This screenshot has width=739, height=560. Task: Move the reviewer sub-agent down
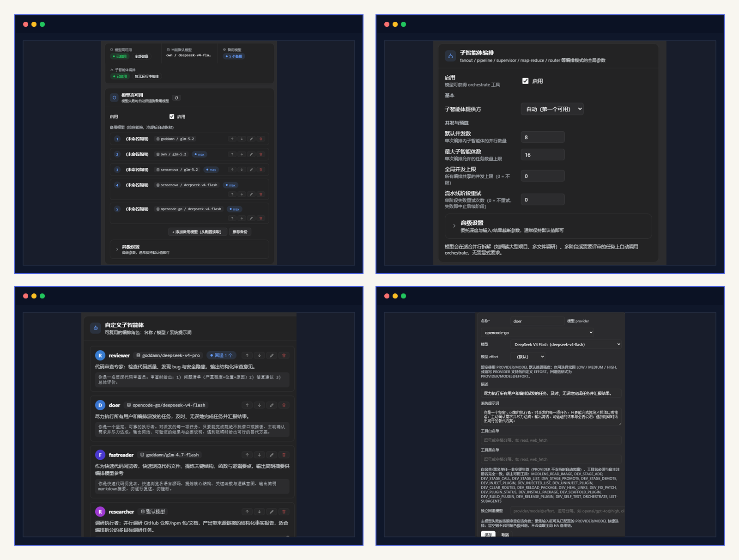click(x=260, y=355)
